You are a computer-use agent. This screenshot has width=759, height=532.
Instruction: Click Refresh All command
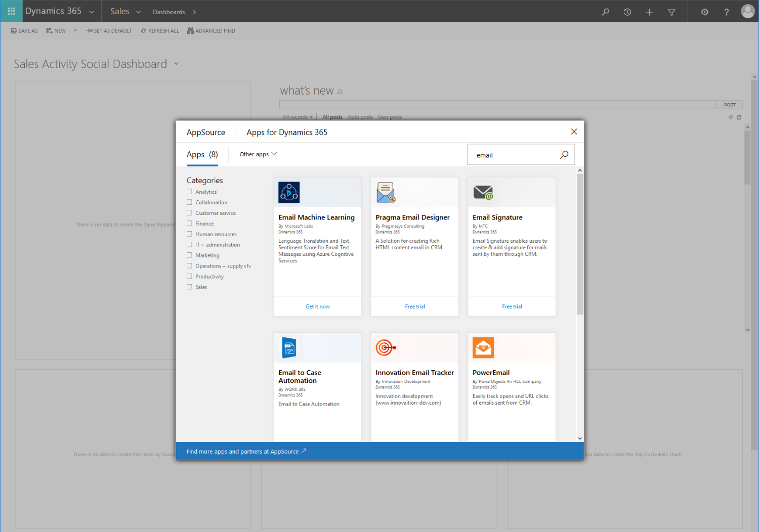(160, 31)
